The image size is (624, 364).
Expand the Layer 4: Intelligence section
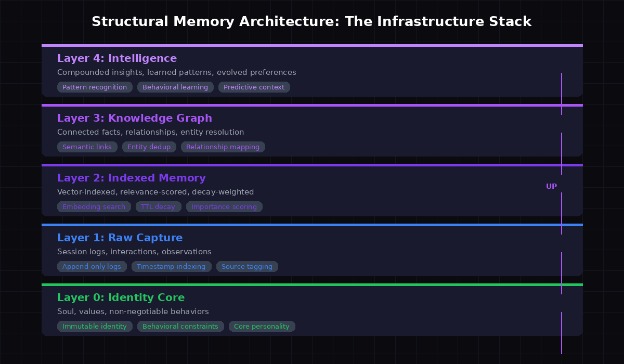point(117,58)
